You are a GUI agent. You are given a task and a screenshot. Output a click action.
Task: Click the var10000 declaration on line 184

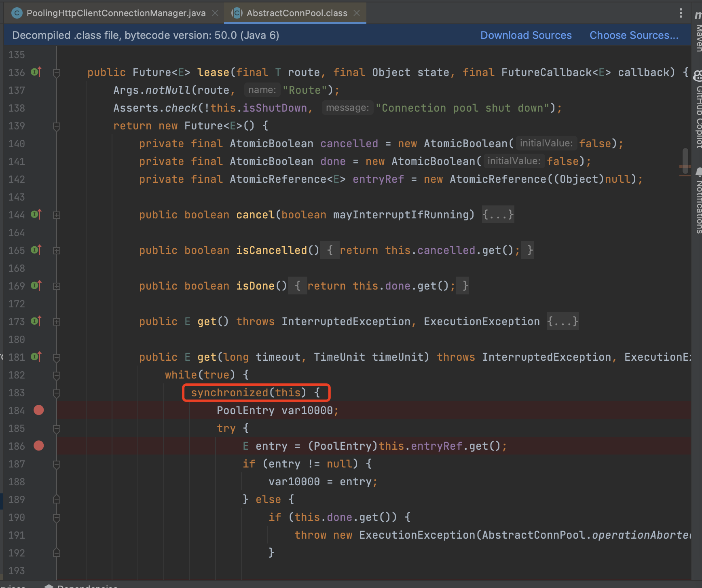307,410
